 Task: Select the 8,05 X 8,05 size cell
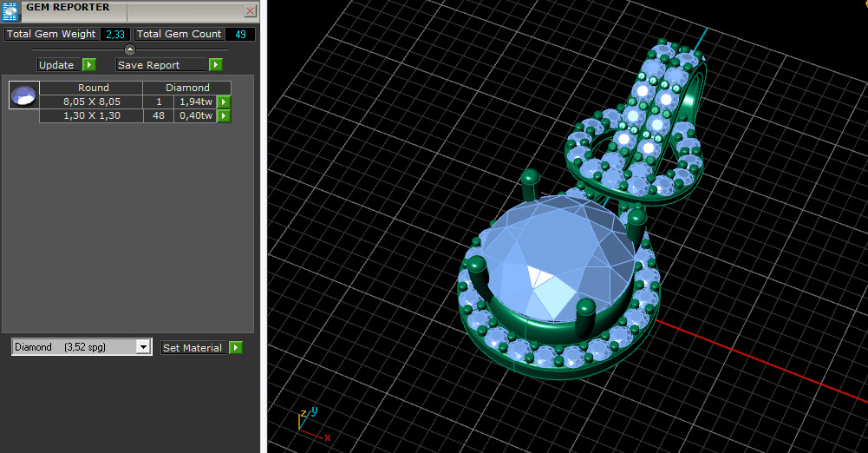[91, 102]
